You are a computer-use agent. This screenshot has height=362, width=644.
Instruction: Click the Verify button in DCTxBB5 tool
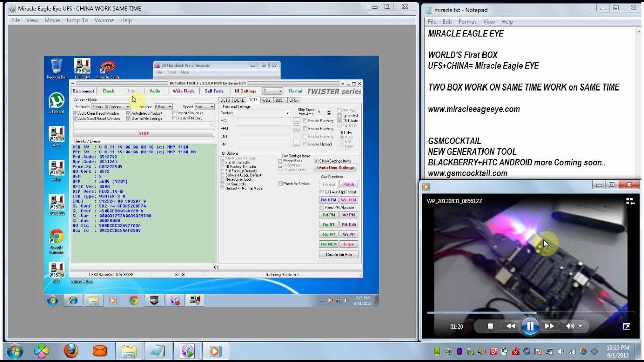(x=155, y=91)
